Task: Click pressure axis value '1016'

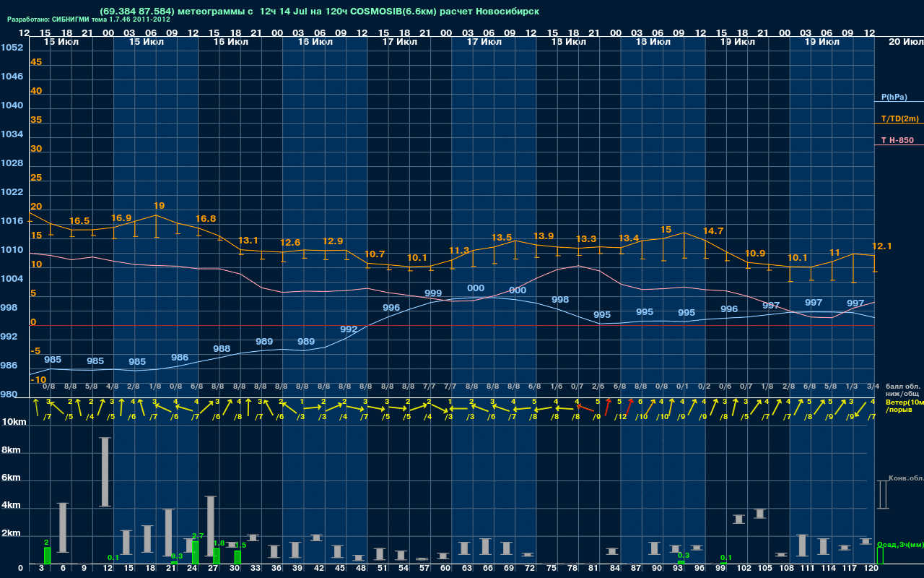Action: click(12, 221)
